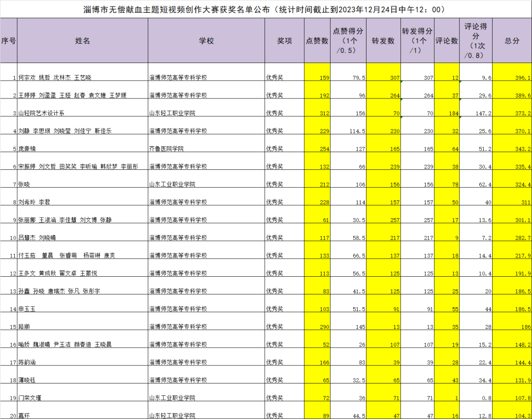
Task: Select the 刘希玲 李君 name cell
Action: pos(82,196)
